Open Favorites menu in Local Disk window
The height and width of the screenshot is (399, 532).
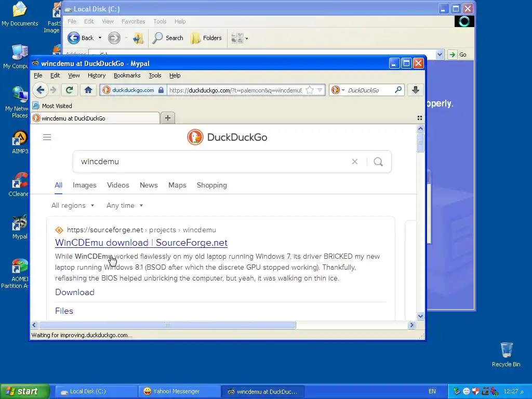click(x=134, y=21)
